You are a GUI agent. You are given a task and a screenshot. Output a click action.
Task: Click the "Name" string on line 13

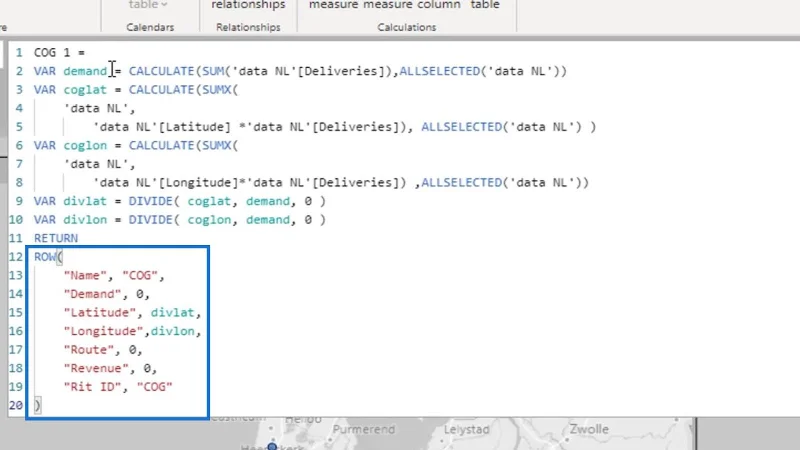85,276
